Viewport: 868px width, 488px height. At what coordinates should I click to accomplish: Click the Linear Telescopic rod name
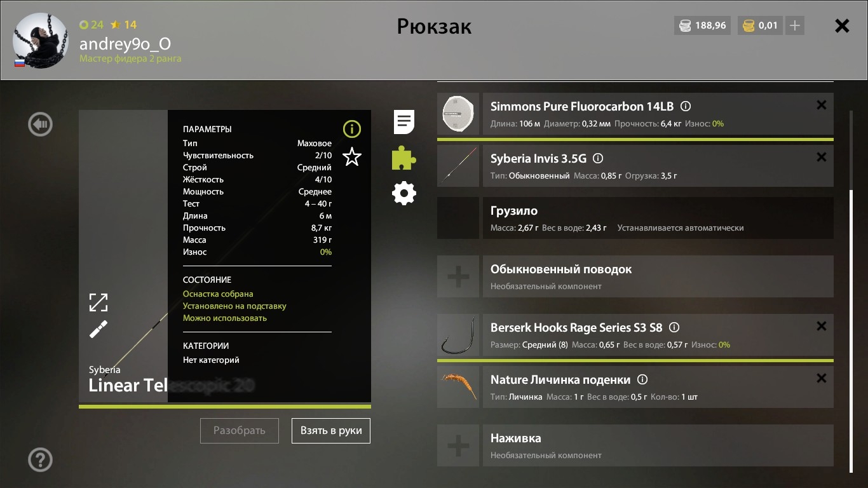(x=172, y=386)
